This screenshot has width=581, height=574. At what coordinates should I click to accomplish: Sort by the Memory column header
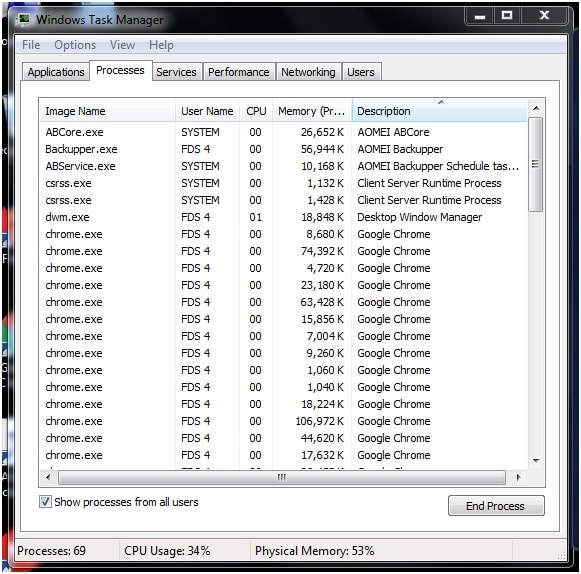tap(312, 111)
